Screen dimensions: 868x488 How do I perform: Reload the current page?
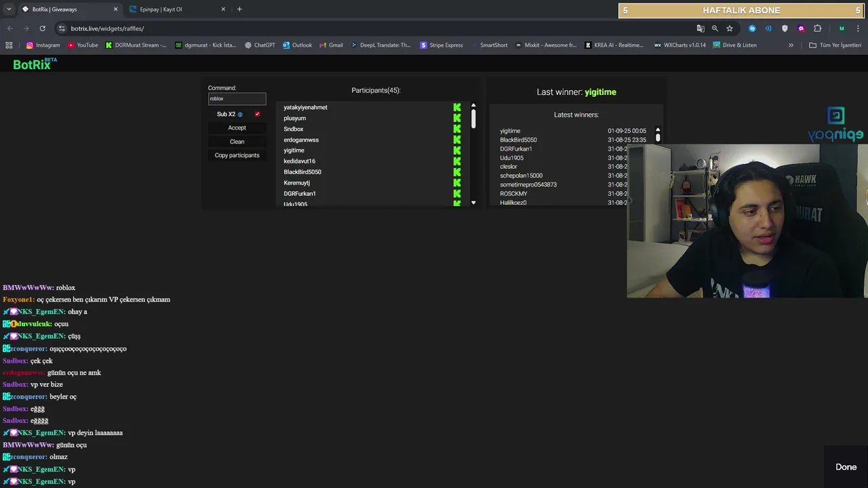(42, 28)
